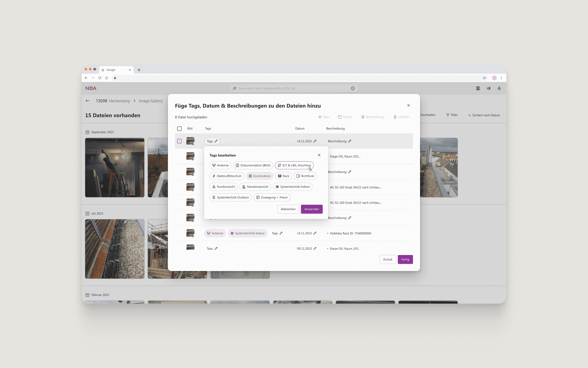Apply tags with Anwenden button

(x=312, y=209)
